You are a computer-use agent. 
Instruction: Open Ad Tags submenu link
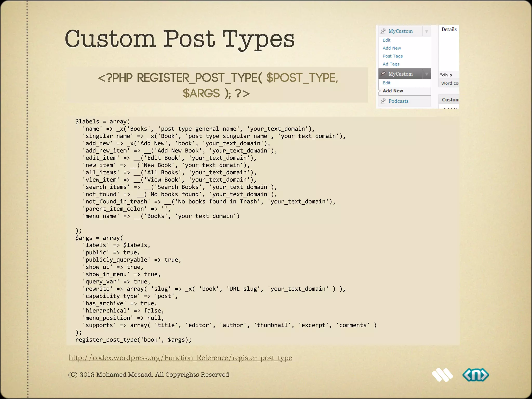391,64
